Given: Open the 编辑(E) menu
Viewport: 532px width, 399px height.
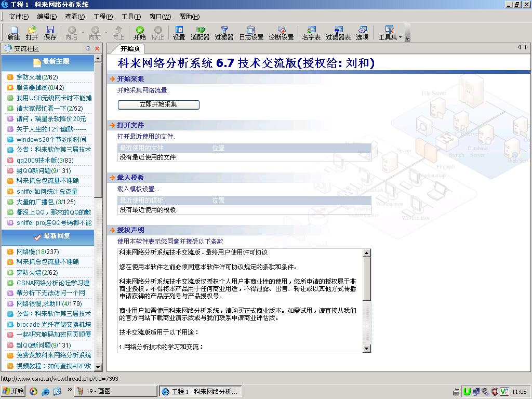Looking at the screenshot, I should coord(47,16).
